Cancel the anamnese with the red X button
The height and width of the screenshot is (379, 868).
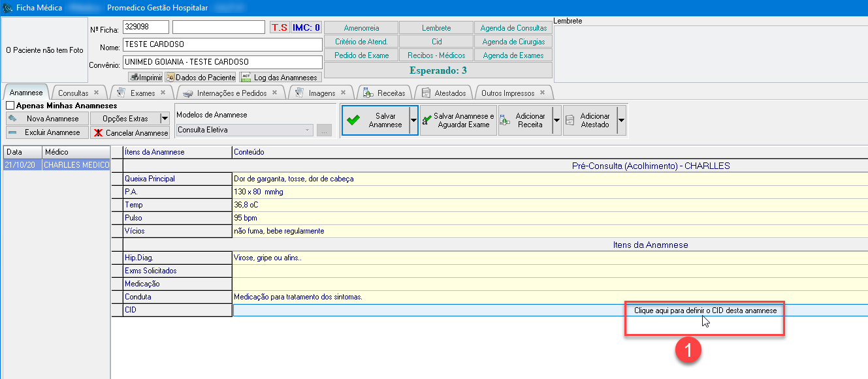pos(130,132)
